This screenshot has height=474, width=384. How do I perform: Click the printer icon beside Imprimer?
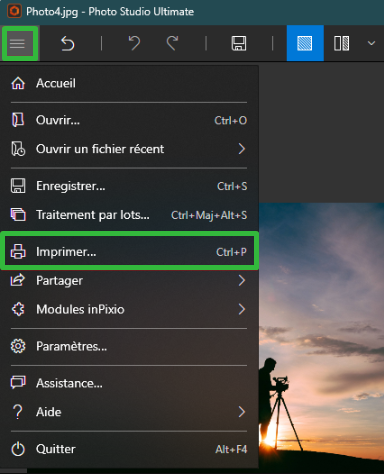point(18,252)
